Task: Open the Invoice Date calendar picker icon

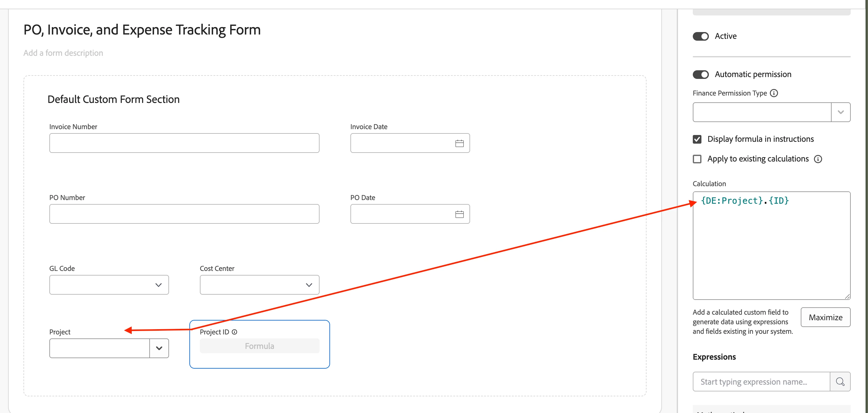Action: (x=459, y=143)
